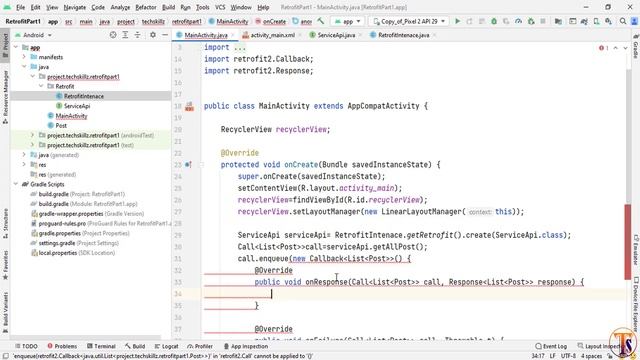Toggle the Emulator panel on right edge

[x=636, y=250]
